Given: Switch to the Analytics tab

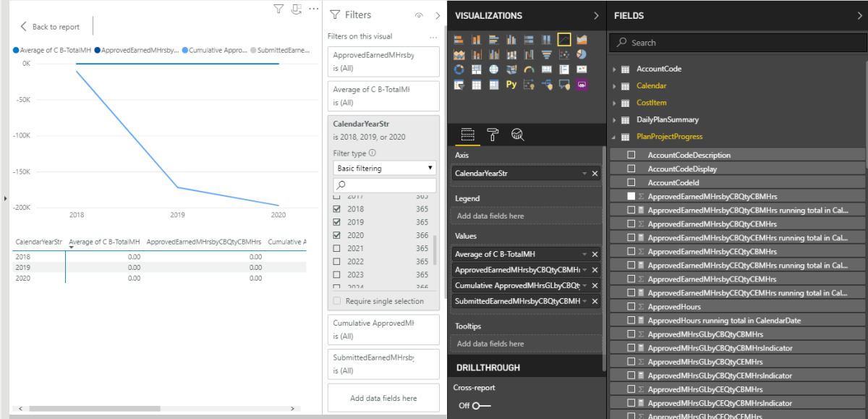Looking at the screenshot, I should (x=517, y=134).
